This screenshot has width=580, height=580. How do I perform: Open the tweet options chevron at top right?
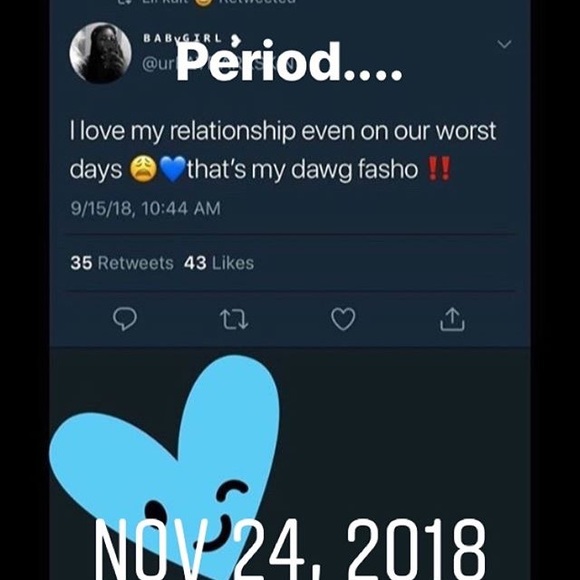504,44
